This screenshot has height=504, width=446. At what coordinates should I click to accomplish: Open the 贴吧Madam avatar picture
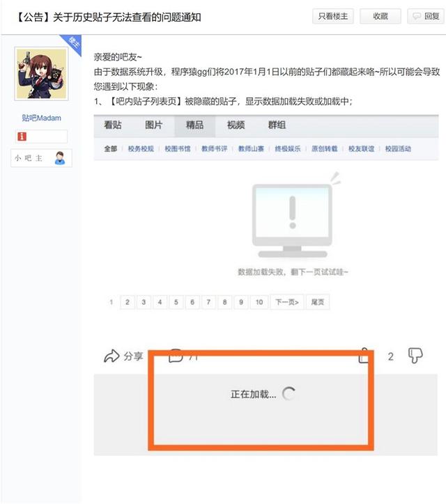coord(41,74)
